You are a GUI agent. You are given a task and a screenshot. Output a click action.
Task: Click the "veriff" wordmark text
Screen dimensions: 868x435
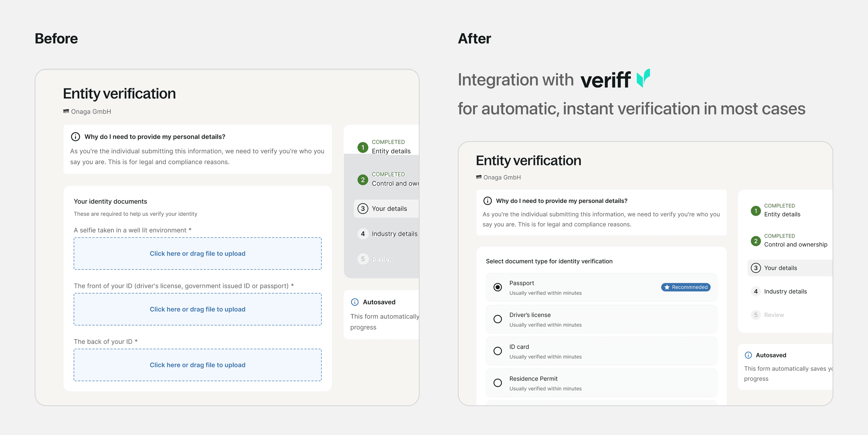coord(605,80)
